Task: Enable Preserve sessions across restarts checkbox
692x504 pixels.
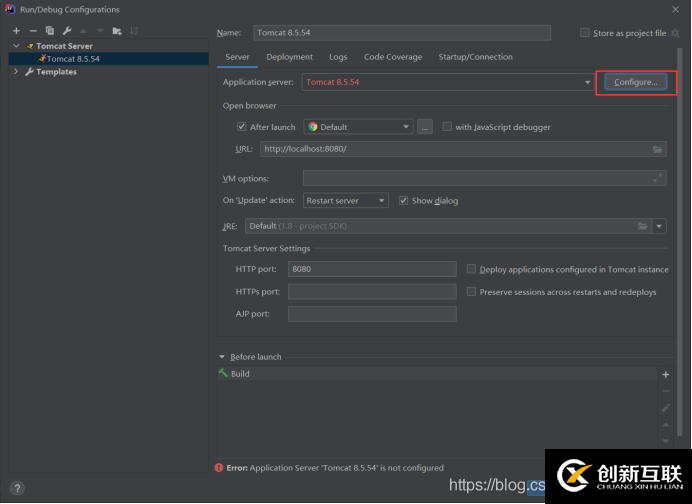Action: click(471, 292)
